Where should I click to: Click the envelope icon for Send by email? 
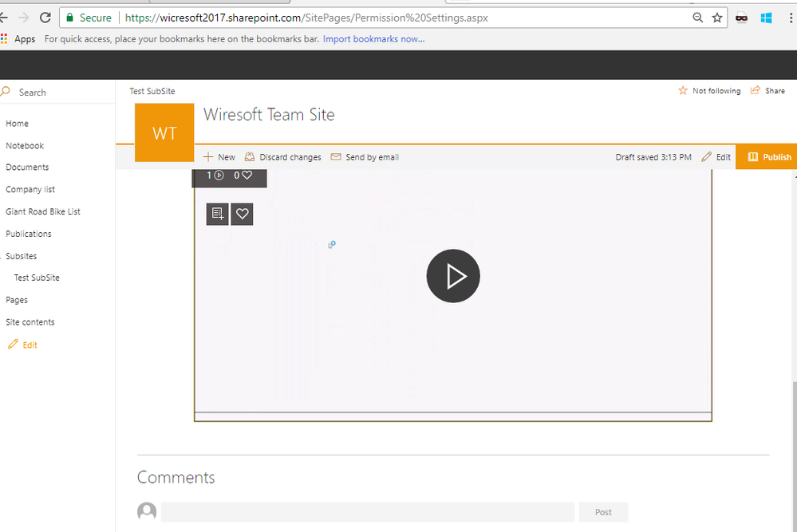tap(335, 157)
